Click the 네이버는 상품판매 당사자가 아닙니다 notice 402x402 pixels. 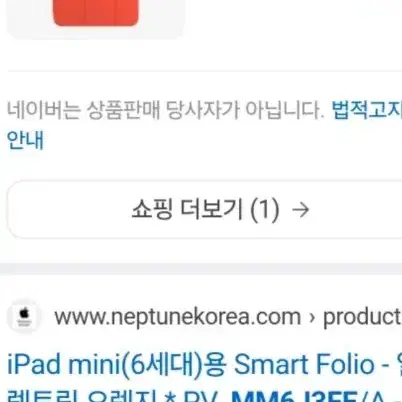coord(165,110)
